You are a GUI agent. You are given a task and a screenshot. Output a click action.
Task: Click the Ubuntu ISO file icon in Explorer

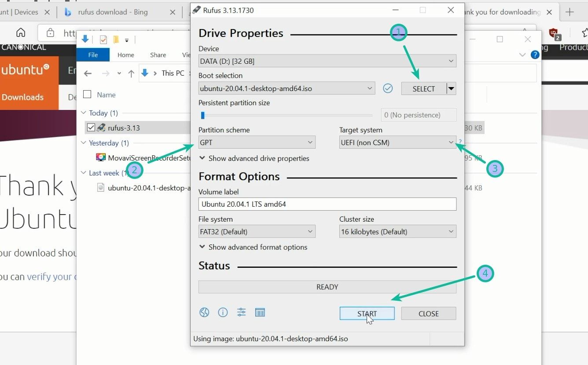pos(101,188)
